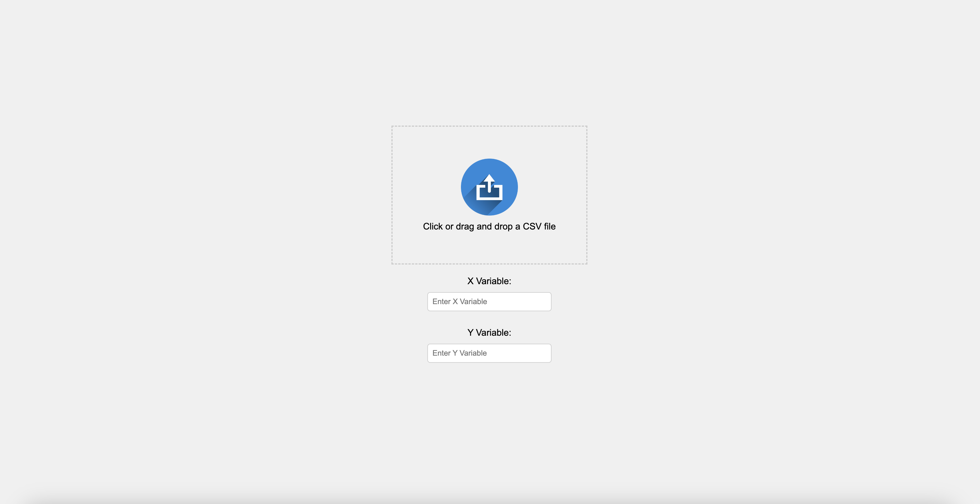Image resolution: width=980 pixels, height=504 pixels.
Task: Select the X Variable text box
Action: tap(489, 302)
